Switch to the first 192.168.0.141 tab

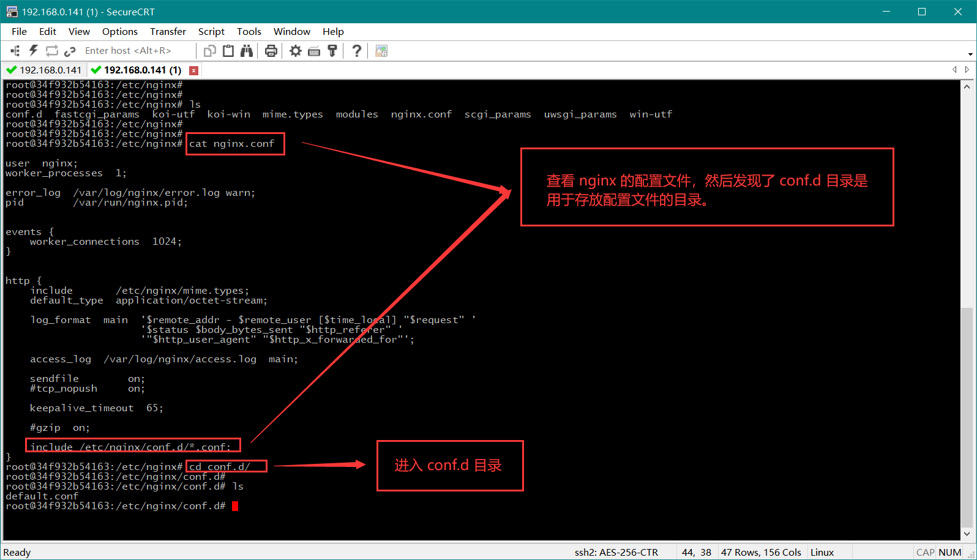click(x=44, y=70)
